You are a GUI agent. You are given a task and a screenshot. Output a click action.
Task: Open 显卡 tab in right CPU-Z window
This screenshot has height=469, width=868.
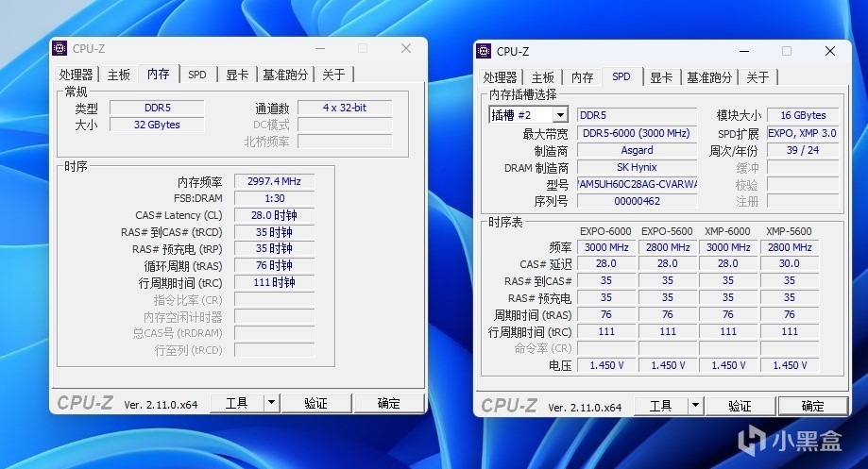tap(661, 77)
